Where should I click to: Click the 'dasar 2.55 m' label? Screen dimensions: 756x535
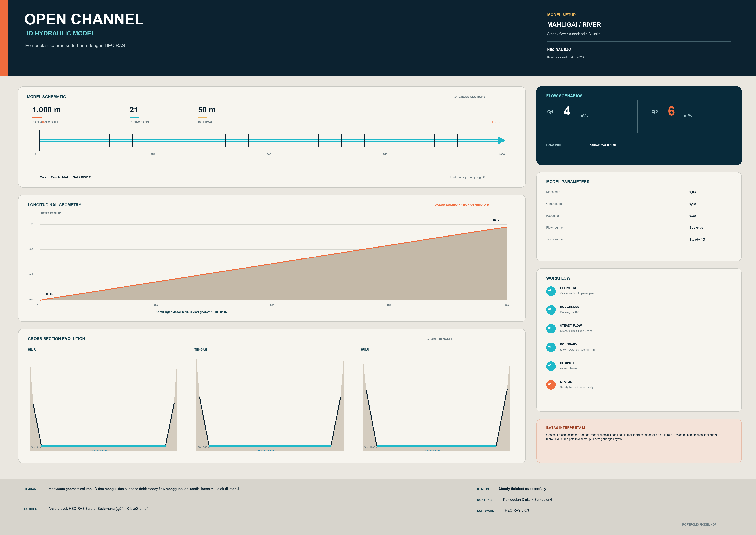point(266,451)
